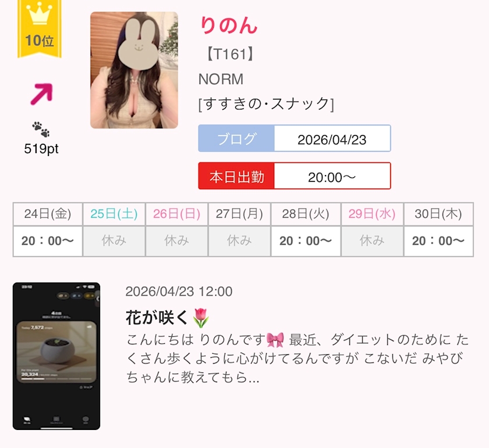Click the りのん name link
489x448 pixels.
(229, 25)
